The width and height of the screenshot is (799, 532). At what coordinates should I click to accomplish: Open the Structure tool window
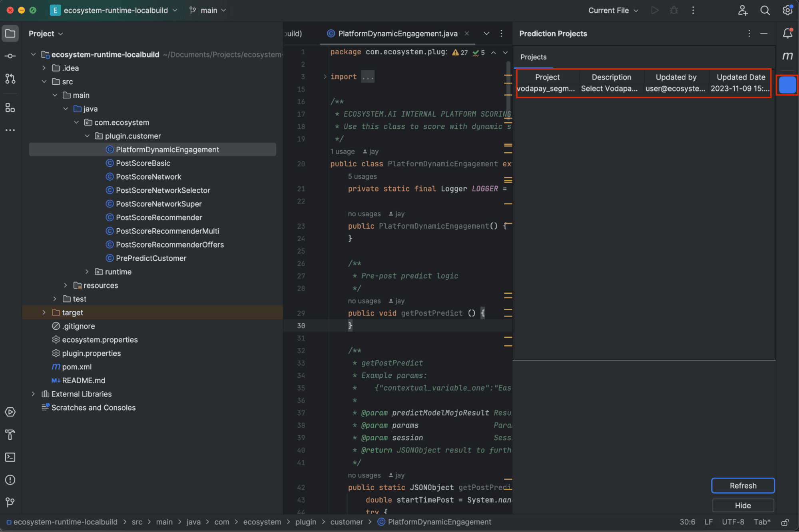pos(10,108)
